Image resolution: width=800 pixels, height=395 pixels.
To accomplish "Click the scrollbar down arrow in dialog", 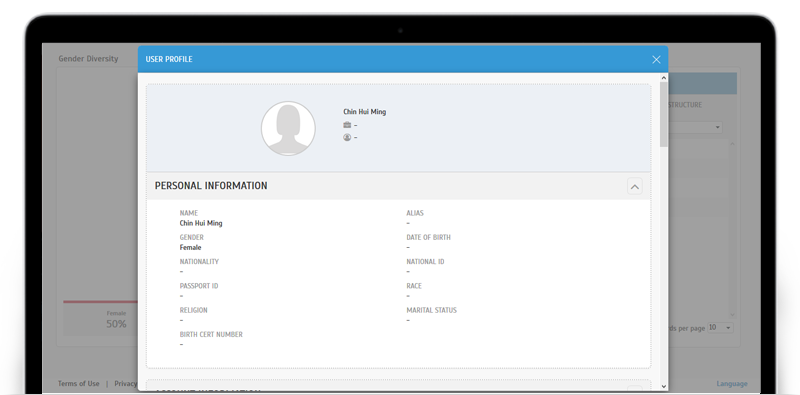I will 663,386.
